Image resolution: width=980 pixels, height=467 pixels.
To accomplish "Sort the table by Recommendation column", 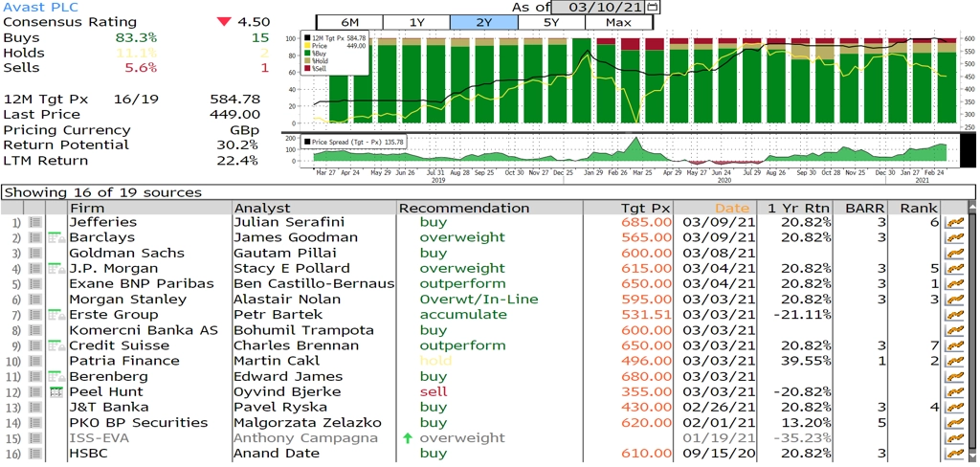I will (490, 208).
